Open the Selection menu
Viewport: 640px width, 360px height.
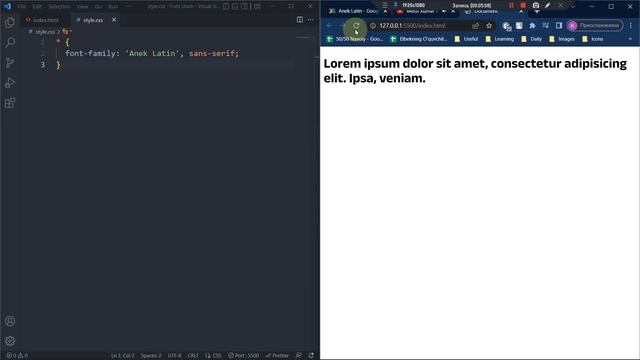pyautogui.click(x=59, y=7)
